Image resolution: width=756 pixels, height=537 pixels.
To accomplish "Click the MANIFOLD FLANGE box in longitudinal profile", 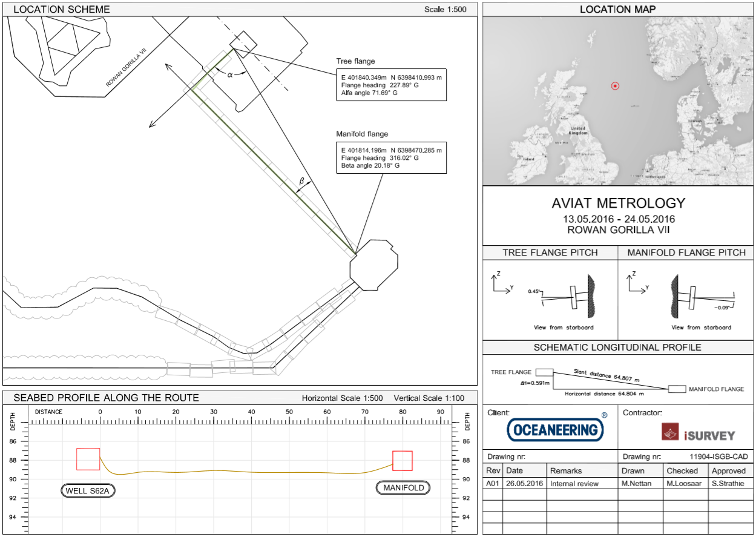I will coord(677,389).
